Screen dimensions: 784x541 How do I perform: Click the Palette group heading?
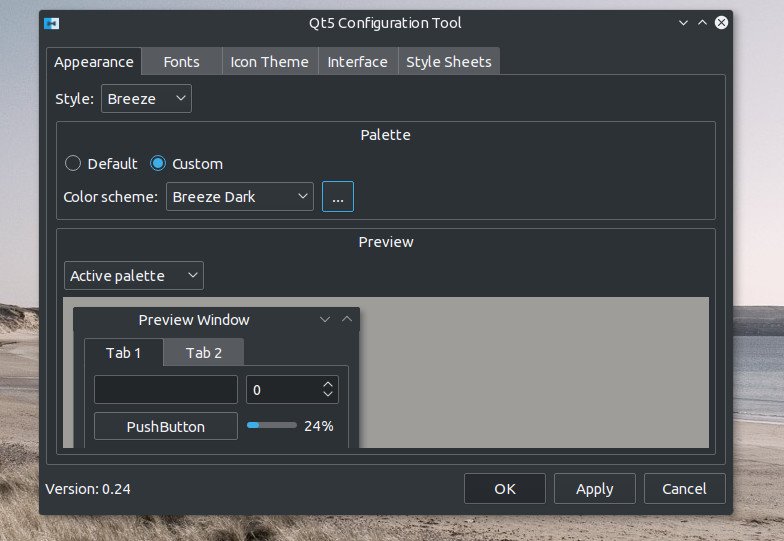(386, 134)
